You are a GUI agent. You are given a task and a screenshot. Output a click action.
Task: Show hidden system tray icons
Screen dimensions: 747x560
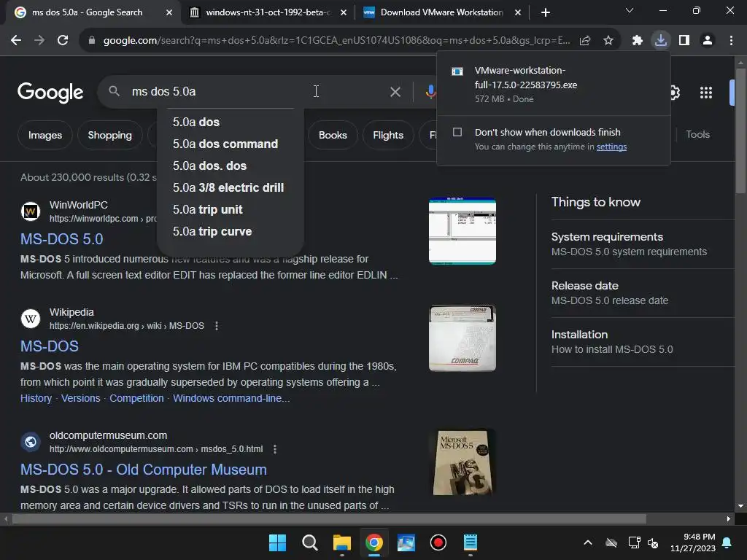pos(588,542)
